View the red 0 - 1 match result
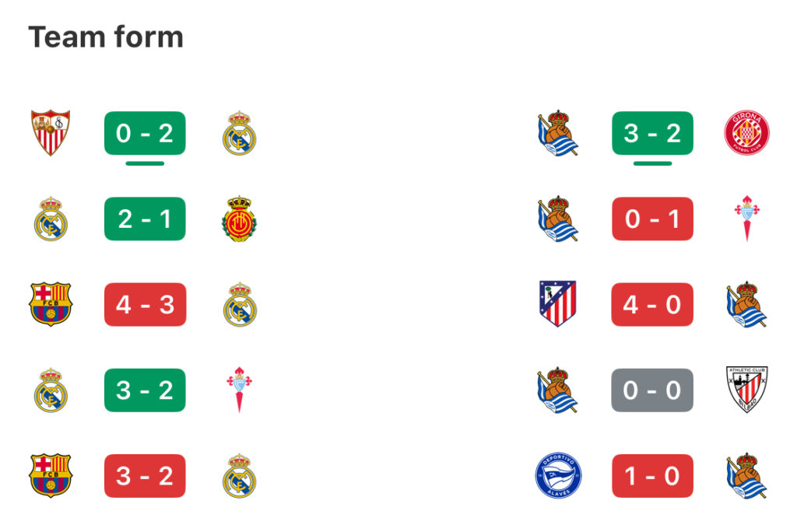797x532 pixels. coord(653,219)
